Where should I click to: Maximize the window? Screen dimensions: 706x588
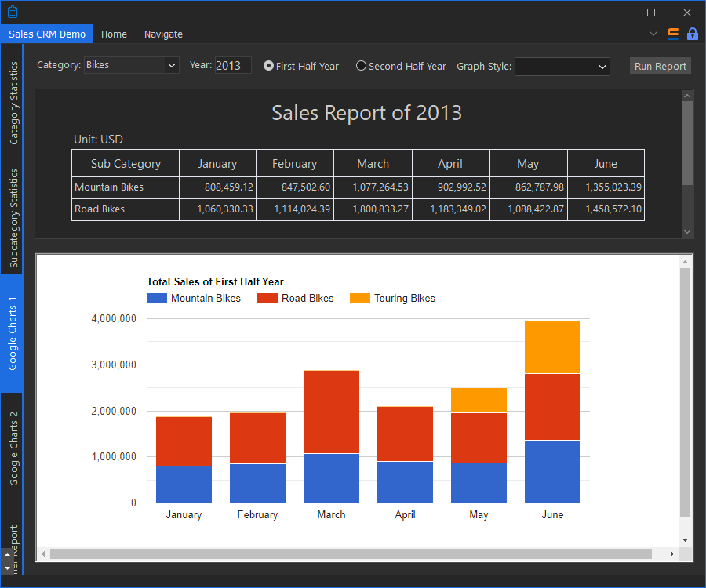(650, 13)
